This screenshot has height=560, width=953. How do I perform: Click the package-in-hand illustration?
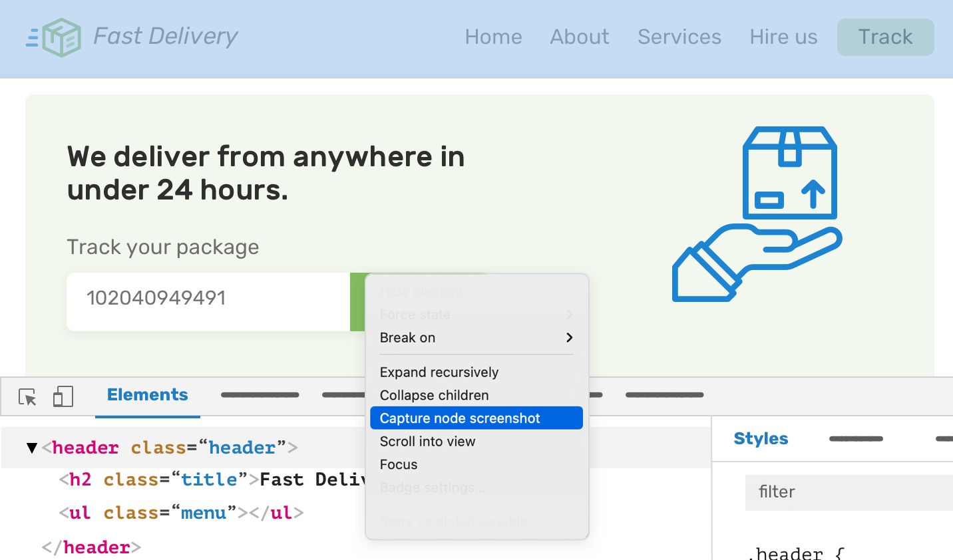pos(757,213)
